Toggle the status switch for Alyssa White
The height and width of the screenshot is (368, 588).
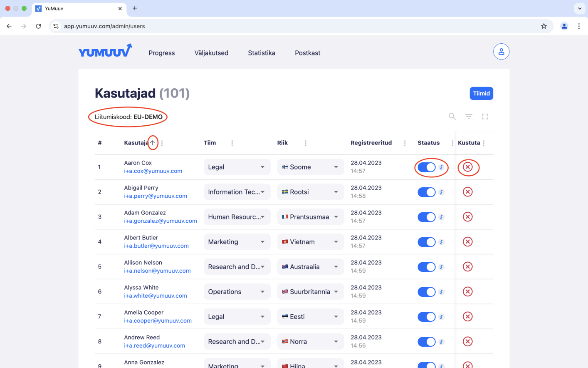(427, 292)
